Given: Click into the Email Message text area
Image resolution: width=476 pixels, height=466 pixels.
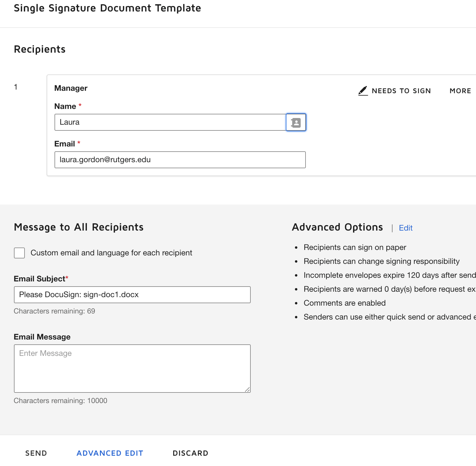Looking at the screenshot, I should [132, 369].
